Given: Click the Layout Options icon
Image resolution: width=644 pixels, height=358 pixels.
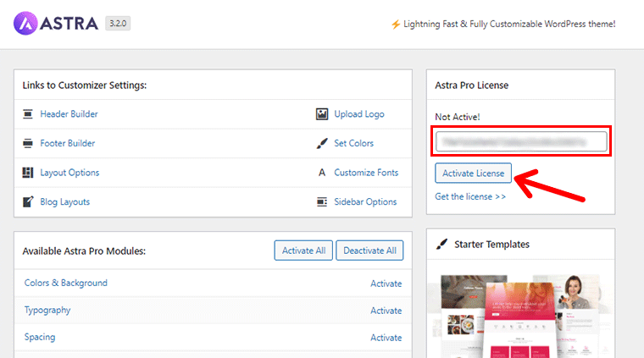Looking at the screenshot, I should click(x=27, y=173).
